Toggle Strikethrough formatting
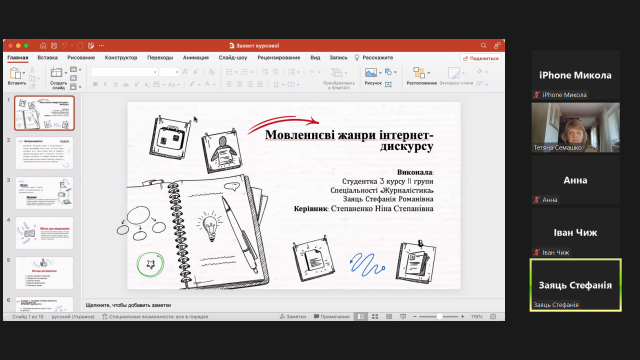640x360 pixels. 126,84
